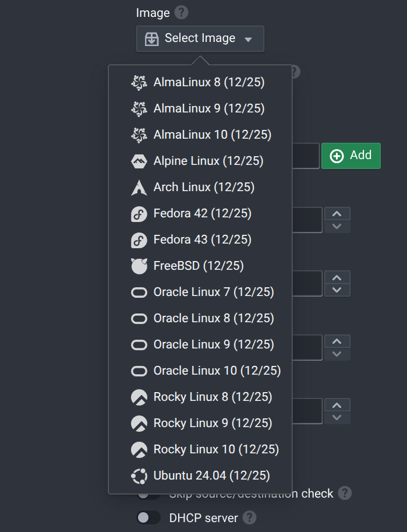Click the green Add button
This screenshot has width=407, height=532.
pos(351,156)
